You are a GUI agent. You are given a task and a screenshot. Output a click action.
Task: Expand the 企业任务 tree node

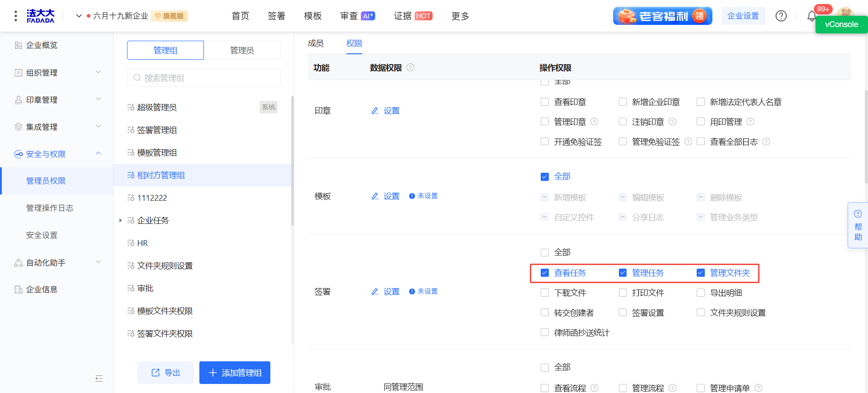click(x=120, y=220)
